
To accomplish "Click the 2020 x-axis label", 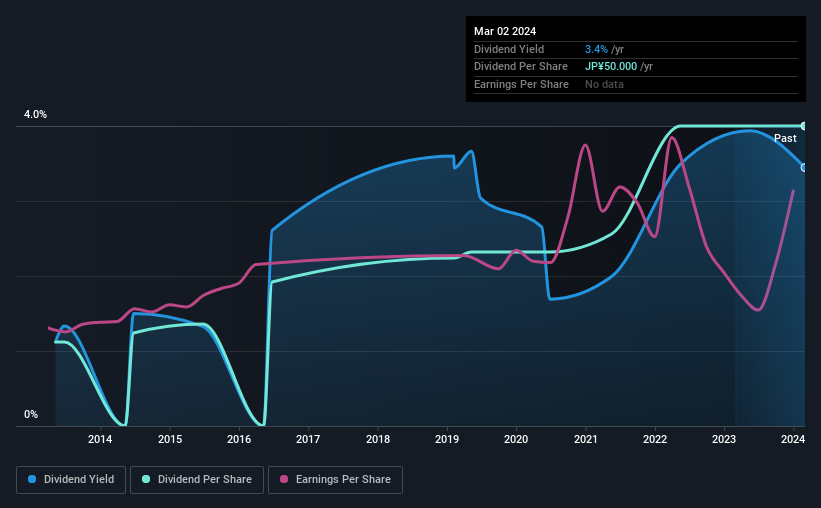I will tap(516, 439).
